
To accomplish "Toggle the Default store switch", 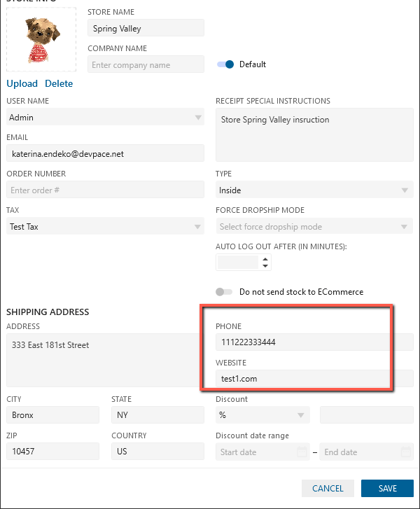I will (225, 64).
